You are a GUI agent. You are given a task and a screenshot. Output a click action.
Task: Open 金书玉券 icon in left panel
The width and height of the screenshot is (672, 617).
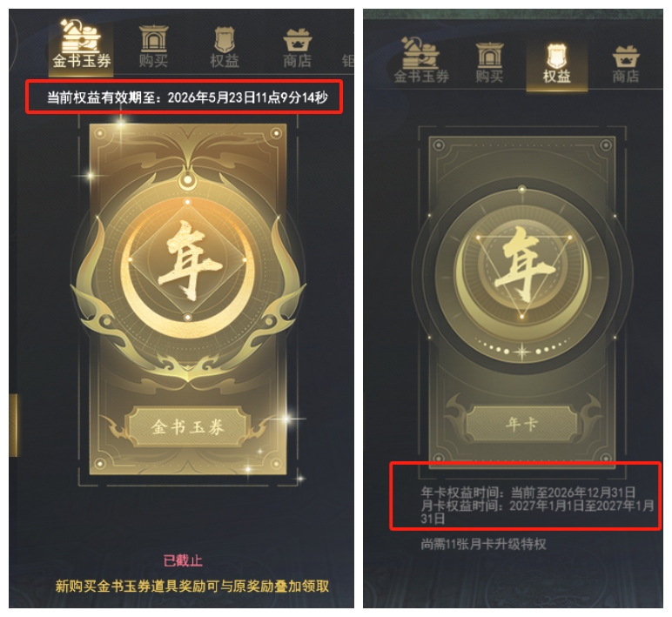(x=81, y=36)
